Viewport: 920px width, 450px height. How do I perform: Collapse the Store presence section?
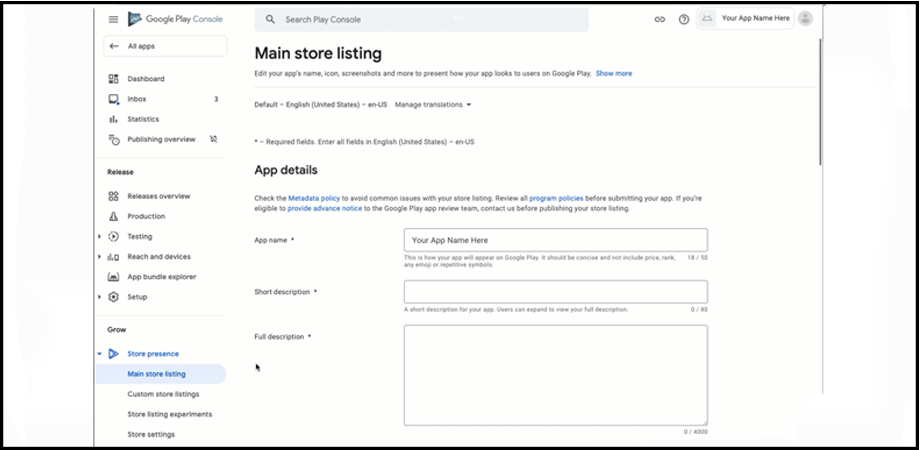click(x=100, y=354)
